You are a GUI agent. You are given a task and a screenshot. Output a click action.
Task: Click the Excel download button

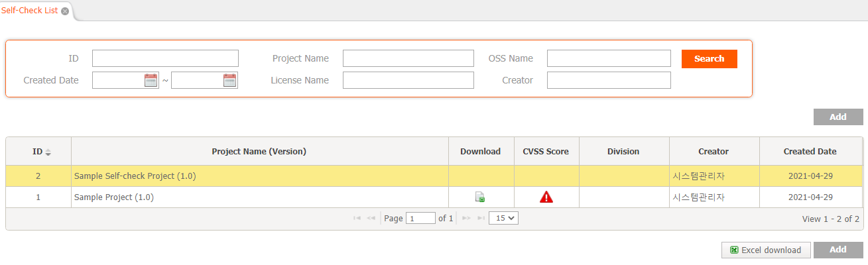(x=766, y=250)
